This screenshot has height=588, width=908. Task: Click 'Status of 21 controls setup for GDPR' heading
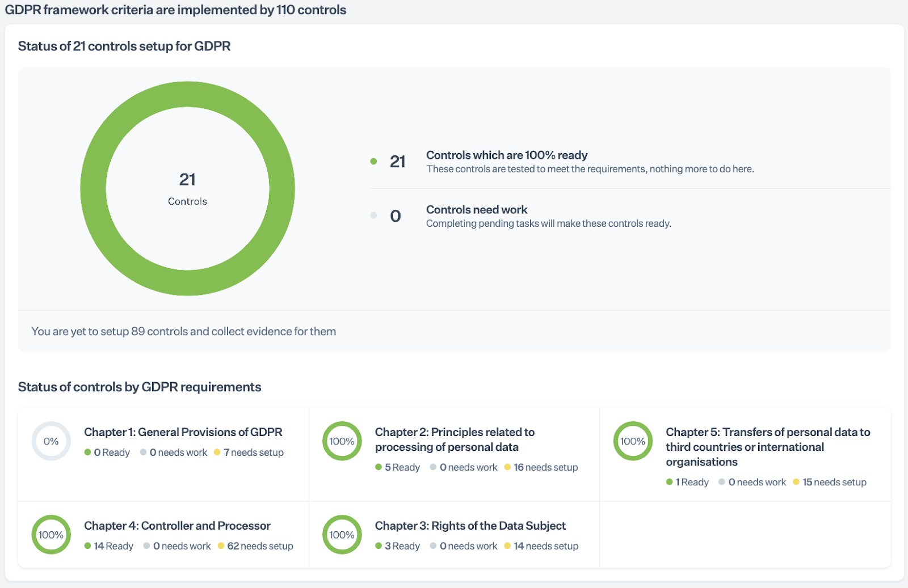(124, 46)
